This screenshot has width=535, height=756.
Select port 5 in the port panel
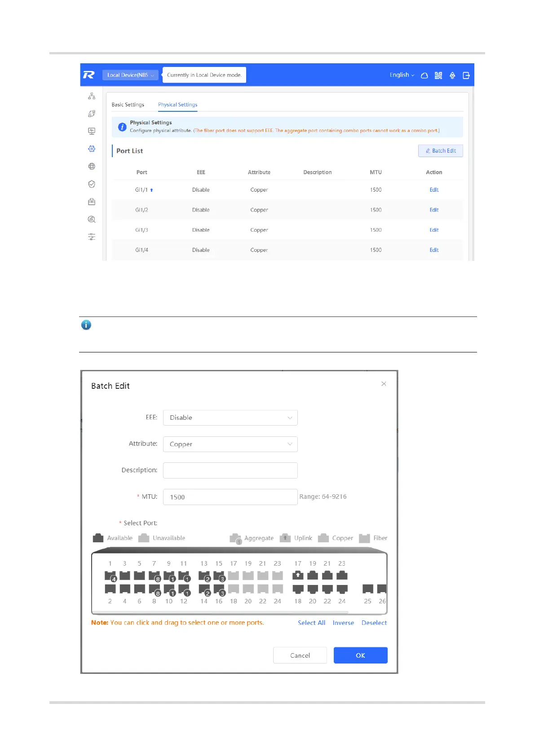pos(140,575)
